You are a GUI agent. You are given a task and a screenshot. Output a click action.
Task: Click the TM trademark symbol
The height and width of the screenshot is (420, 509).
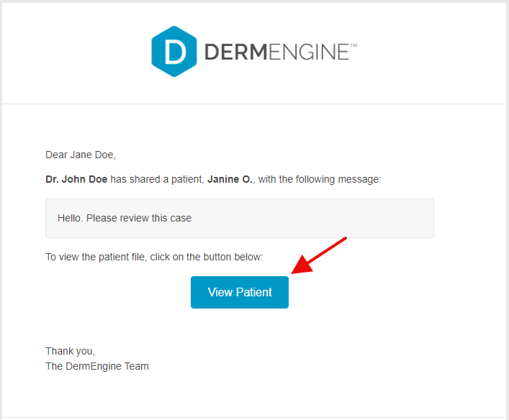[x=353, y=46]
